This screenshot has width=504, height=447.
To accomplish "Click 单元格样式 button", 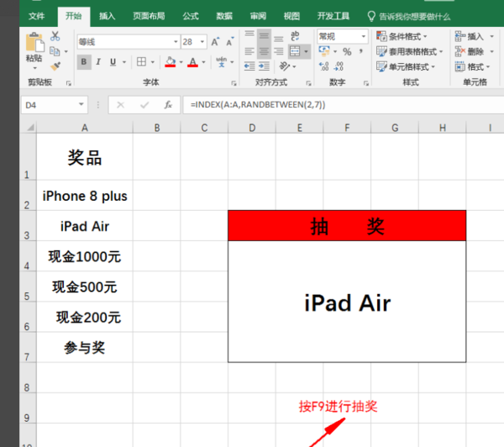I will (406, 66).
